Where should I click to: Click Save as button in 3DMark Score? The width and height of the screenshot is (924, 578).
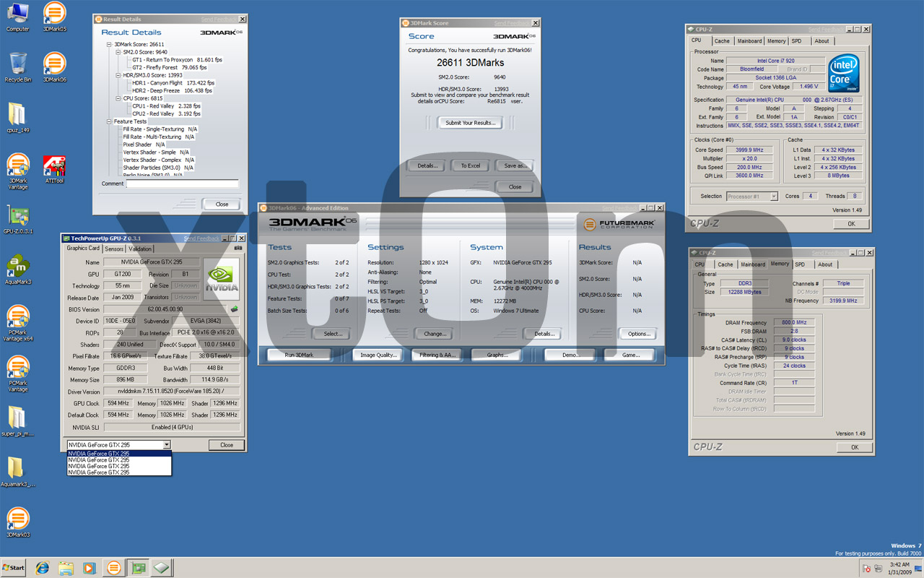click(515, 165)
